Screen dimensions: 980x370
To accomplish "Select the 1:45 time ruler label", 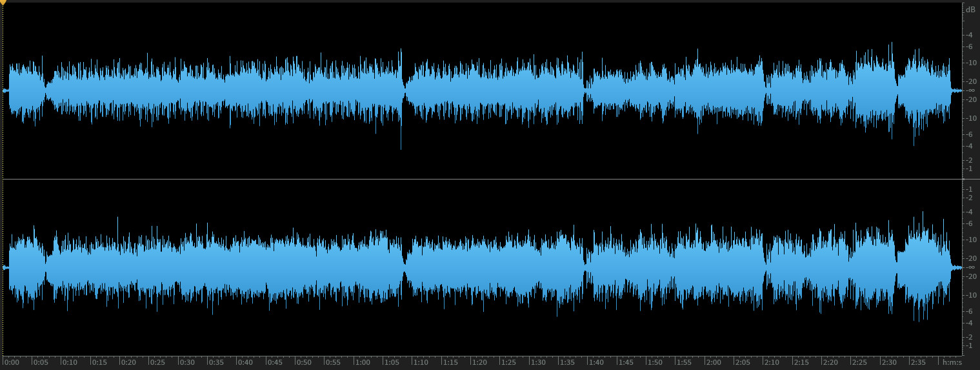I will tap(626, 362).
